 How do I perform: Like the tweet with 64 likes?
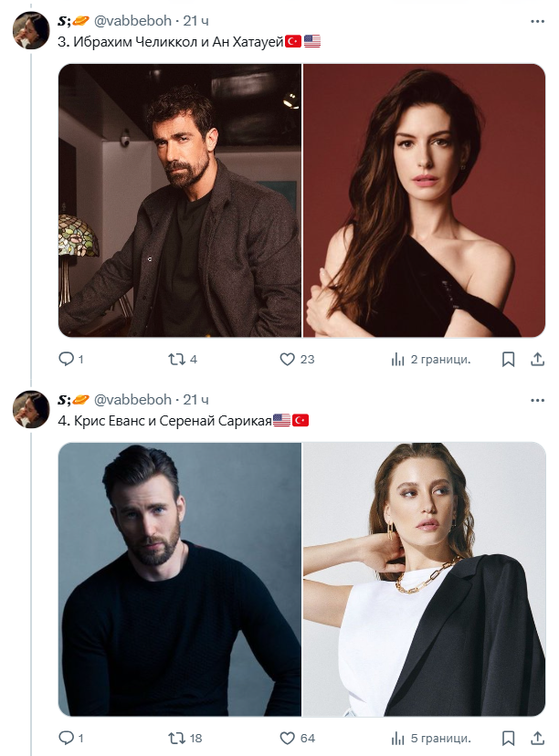coord(288,738)
